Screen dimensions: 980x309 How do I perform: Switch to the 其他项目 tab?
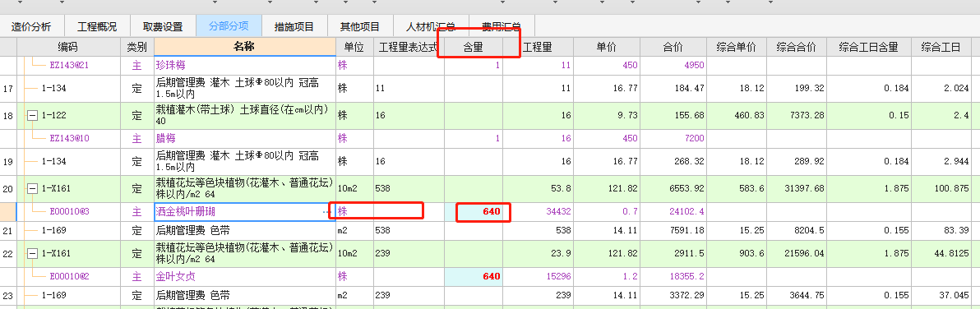click(360, 27)
